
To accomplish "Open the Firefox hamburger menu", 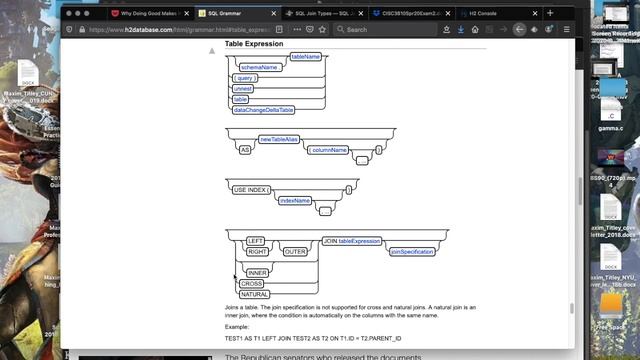I will coord(567,29).
